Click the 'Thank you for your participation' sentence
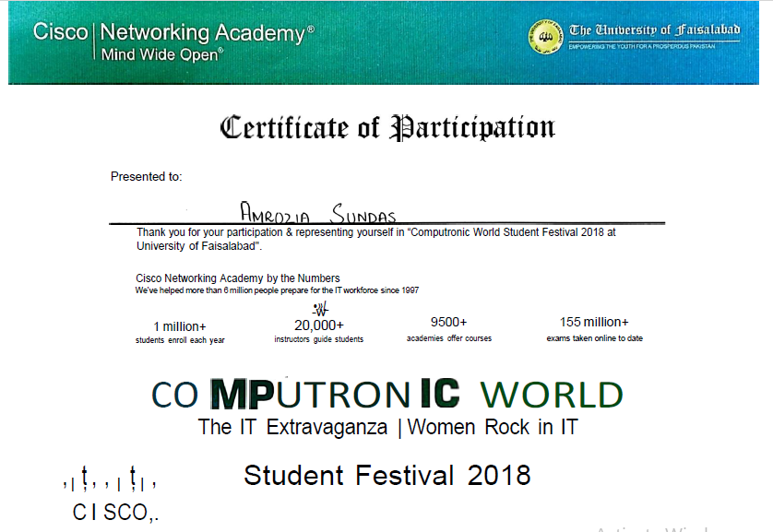This screenshot has height=532, width=773. pyautogui.click(x=376, y=232)
